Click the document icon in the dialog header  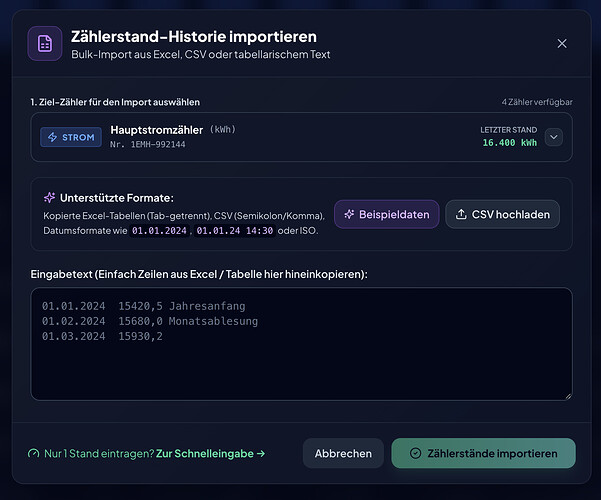(45, 44)
